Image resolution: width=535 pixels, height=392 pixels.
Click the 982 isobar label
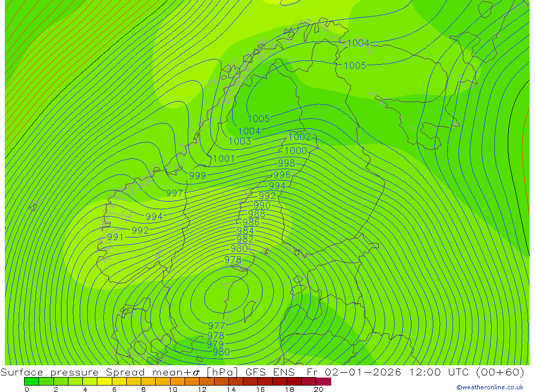245,239
